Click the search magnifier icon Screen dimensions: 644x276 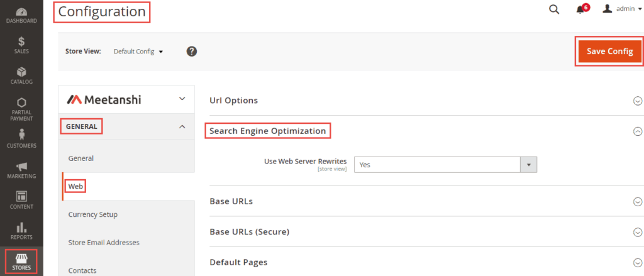(x=554, y=9)
